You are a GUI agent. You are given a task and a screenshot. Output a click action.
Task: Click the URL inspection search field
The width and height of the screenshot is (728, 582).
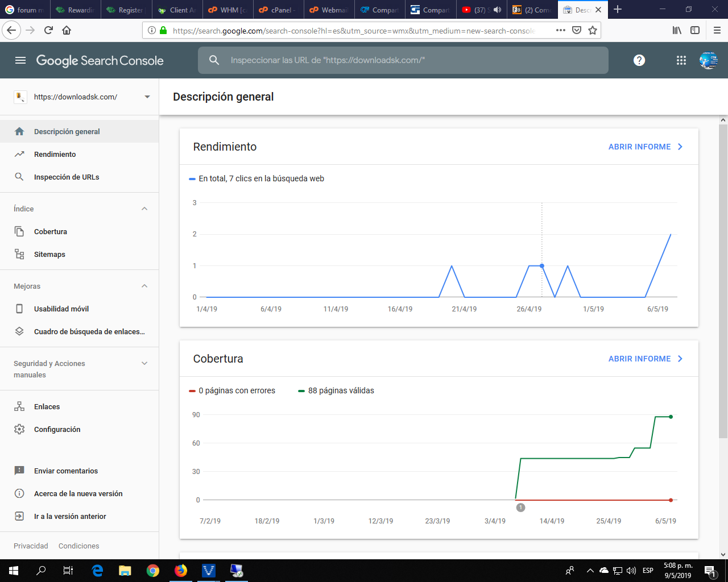click(x=403, y=60)
